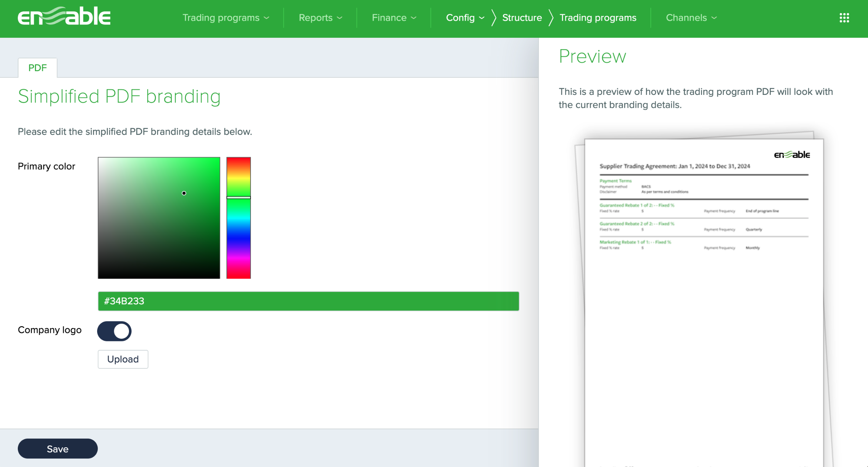Edit the #34B233 hex color field
The width and height of the screenshot is (868, 467).
tap(308, 301)
